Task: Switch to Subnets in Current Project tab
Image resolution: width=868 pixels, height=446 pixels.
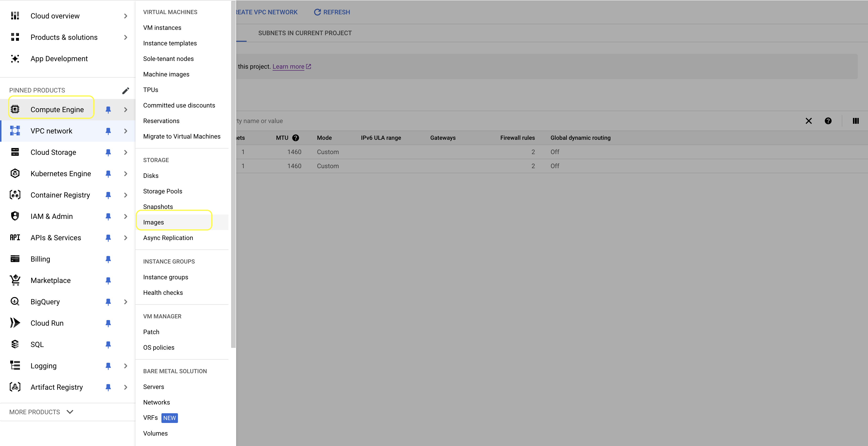Action: [305, 33]
